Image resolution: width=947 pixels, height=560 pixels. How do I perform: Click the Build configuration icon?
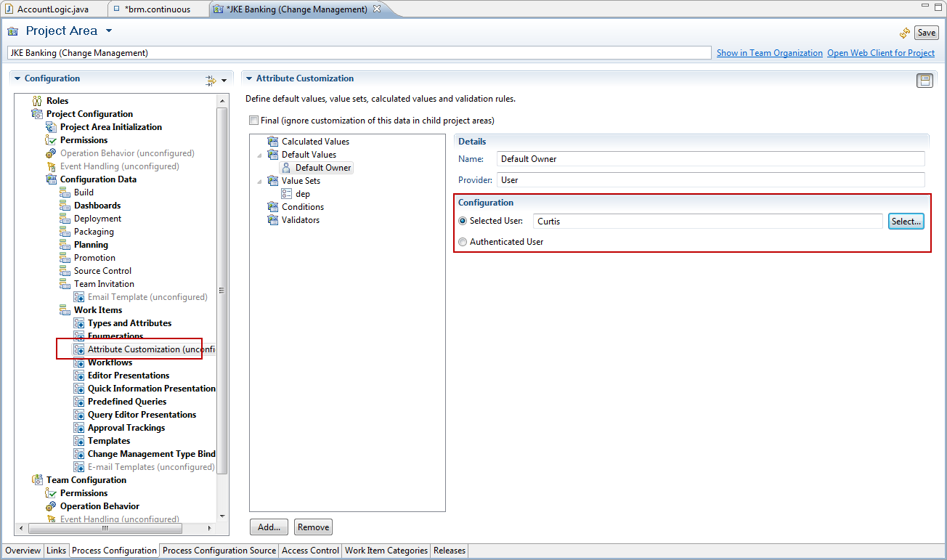tap(65, 192)
